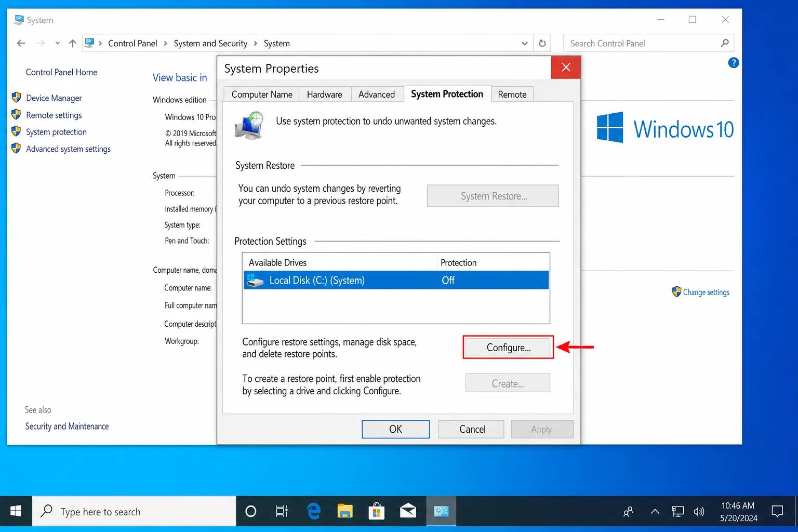Open System protection sidebar link

click(56, 132)
